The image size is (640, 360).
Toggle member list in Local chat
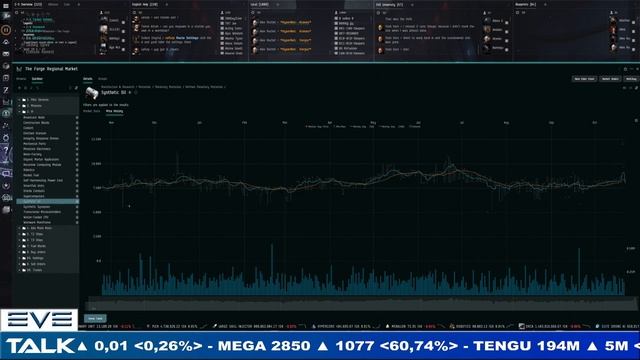click(336, 13)
